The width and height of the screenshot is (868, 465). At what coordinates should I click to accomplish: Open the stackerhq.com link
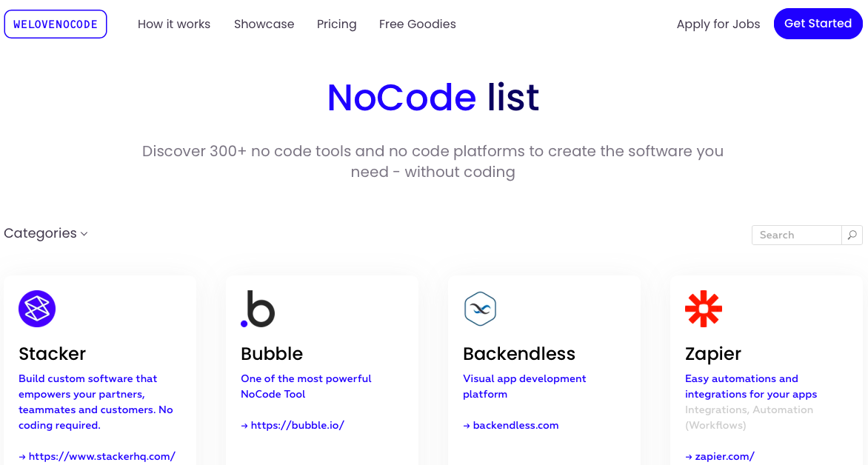(97, 456)
